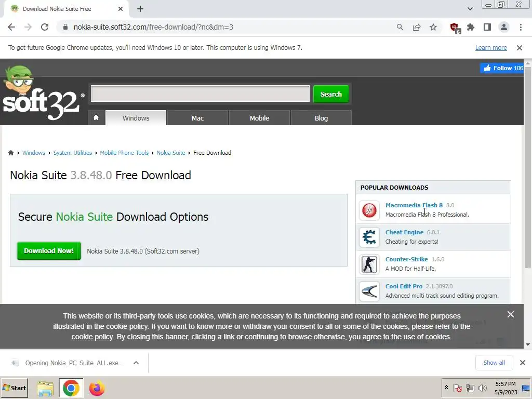
Task: Click Mobile Phone Tools breadcrumb
Action: click(x=124, y=153)
